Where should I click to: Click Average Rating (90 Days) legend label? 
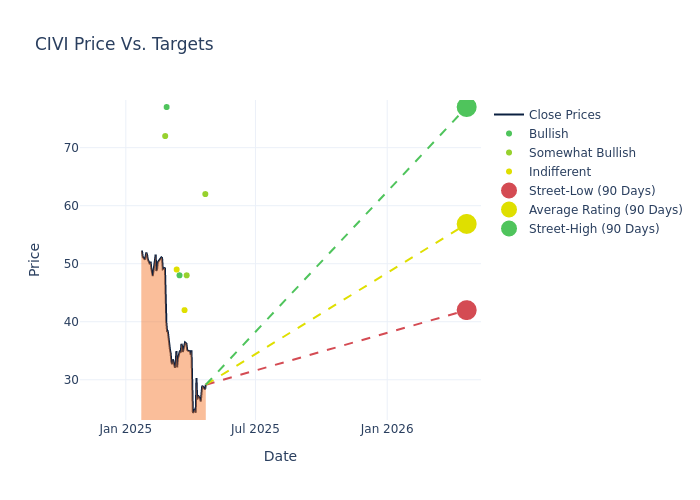click(x=605, y=210)
